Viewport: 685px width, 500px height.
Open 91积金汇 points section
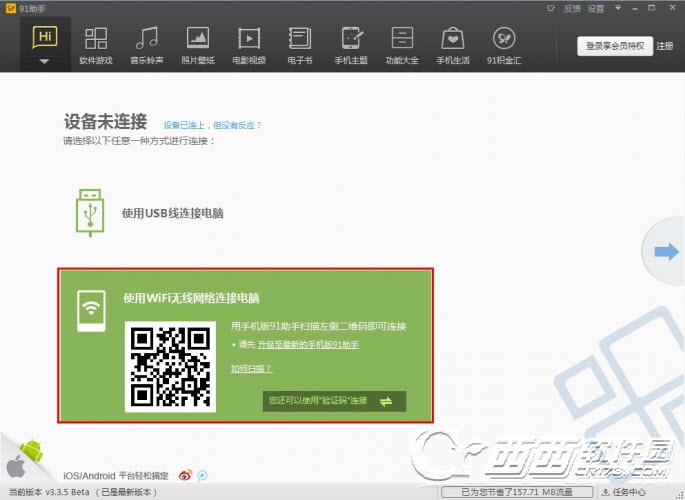(504, 46)
